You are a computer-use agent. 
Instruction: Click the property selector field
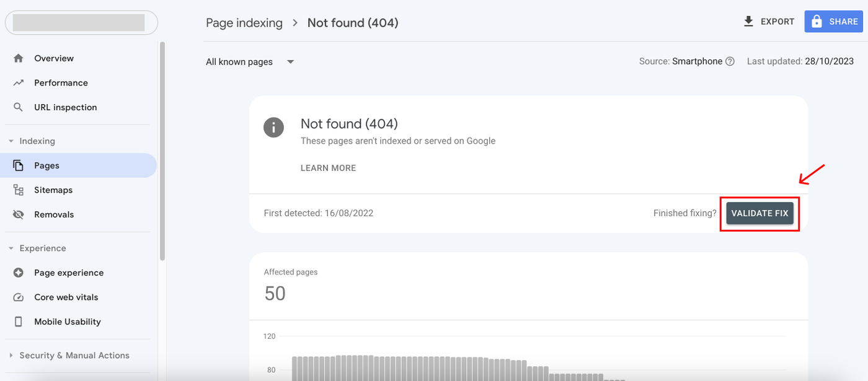[81, 22]
